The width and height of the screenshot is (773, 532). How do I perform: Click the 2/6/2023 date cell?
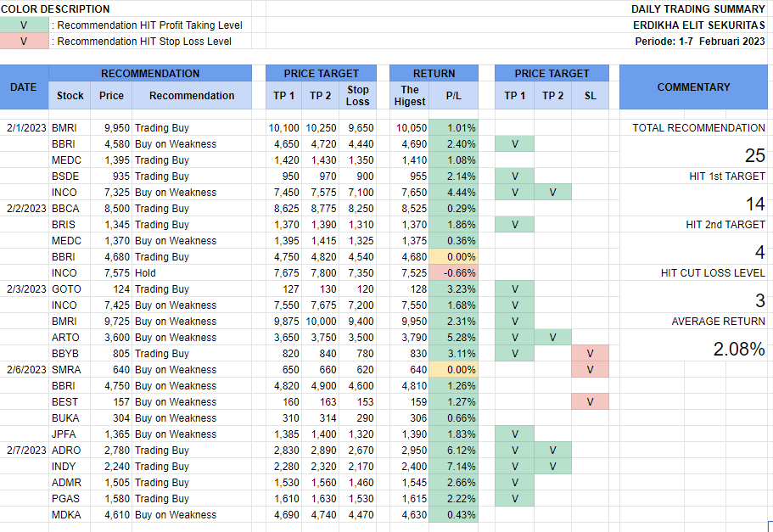click(x=24, y=370)
